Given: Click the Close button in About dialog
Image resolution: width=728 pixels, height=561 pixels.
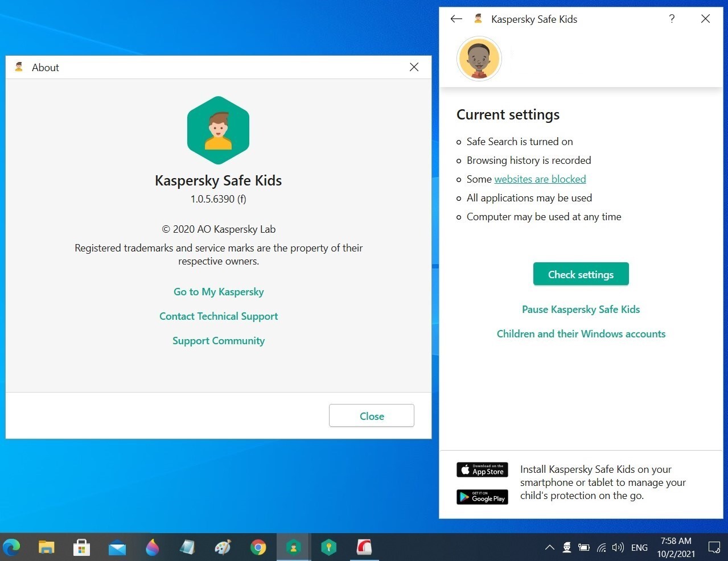Looking at the screenshot, I should (x=372, y=416).
